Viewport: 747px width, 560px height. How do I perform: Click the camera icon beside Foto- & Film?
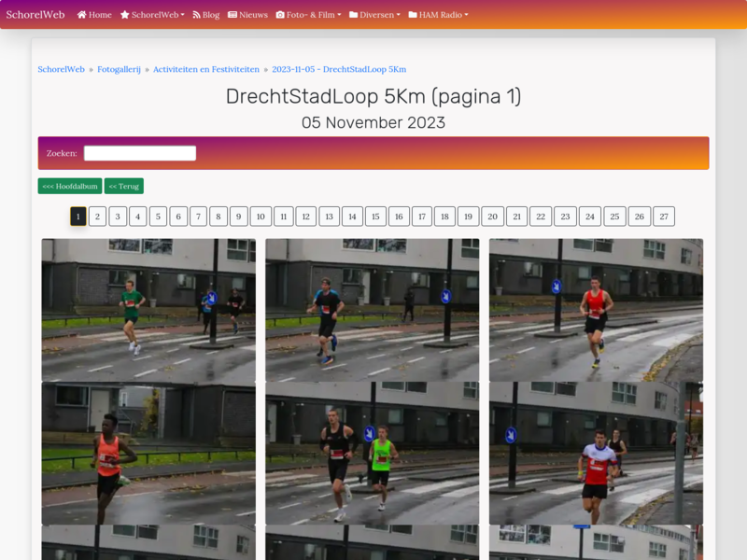(x=280, y=15)
